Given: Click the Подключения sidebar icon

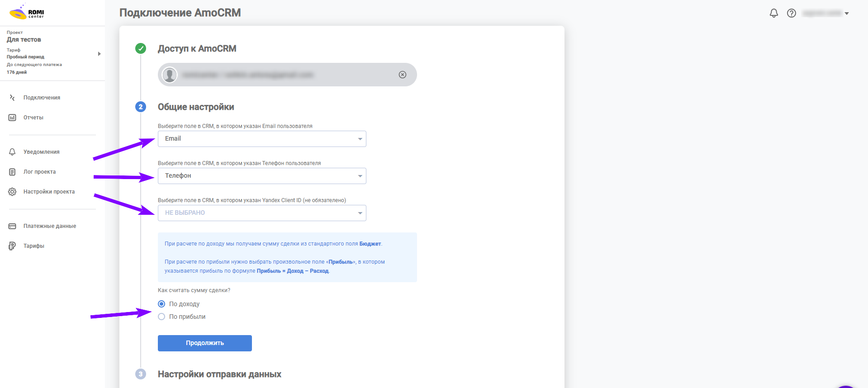Looking at the screenshot, I should (x=12, y=98).
